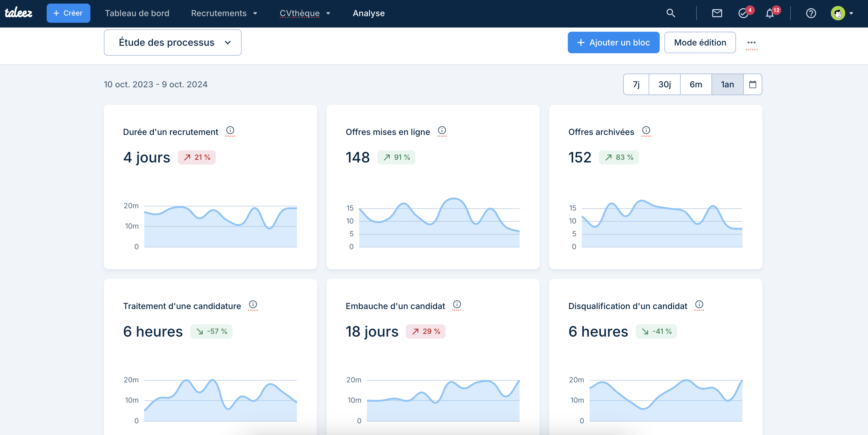Image resolution: width=868 pixels, height=435 pixels.
Task: Click the Taleez logo
Action: [19, 13]
